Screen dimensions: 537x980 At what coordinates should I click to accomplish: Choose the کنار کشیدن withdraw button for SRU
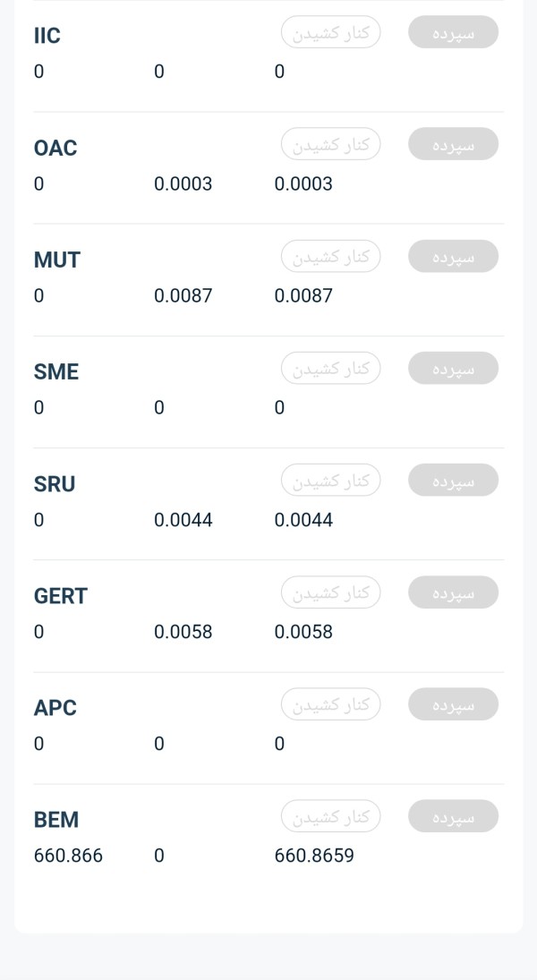[x=330, y=480]
